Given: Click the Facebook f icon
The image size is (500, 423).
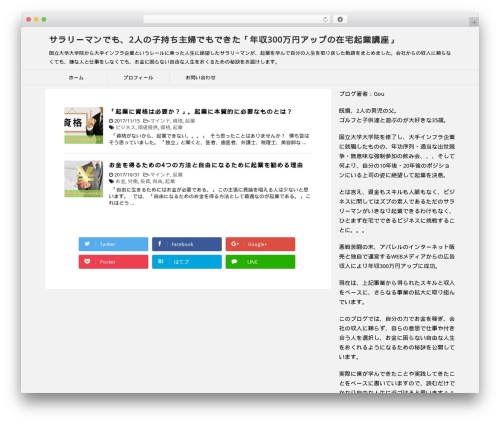Looking at the screenshot, I should pyautogui.click(x=160, y=244).
